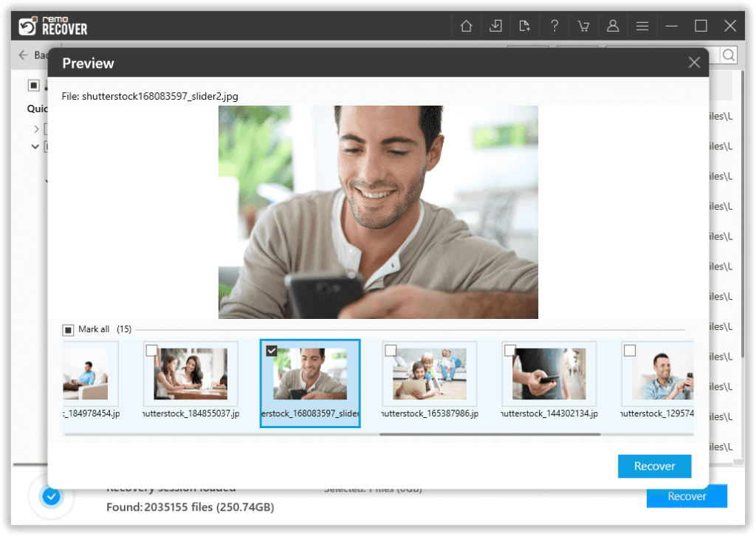Click the load session file icon
The width and height of the screenshot is (756, 536).
click(x=525, y=27)
